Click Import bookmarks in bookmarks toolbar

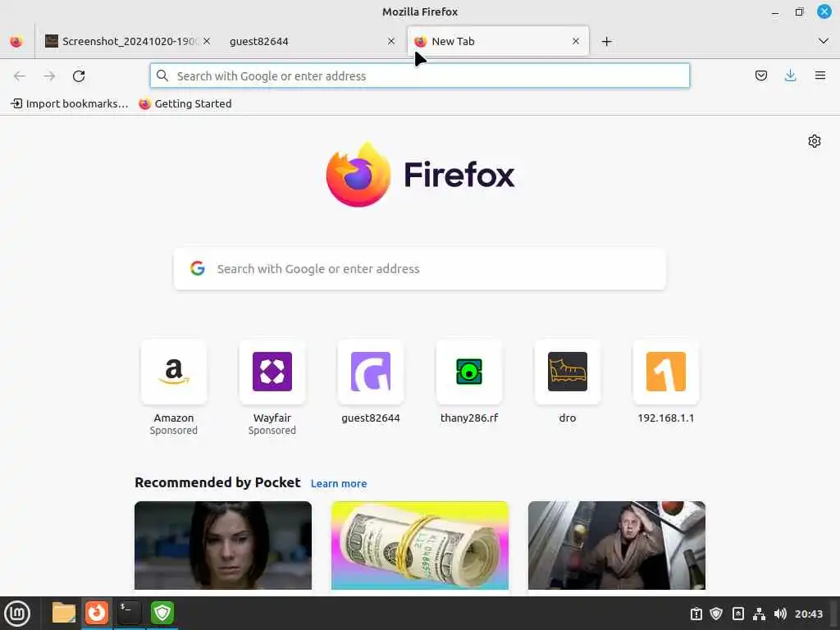70,103
